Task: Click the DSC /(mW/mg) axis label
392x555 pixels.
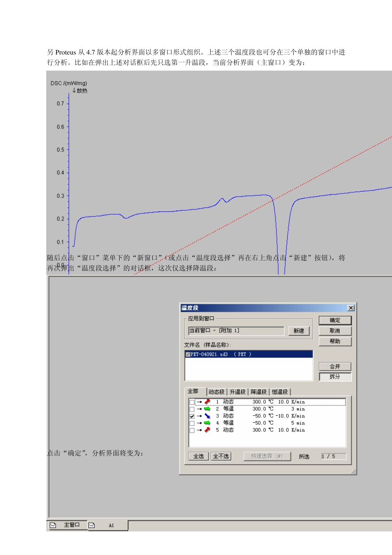Action: point(69,83)
